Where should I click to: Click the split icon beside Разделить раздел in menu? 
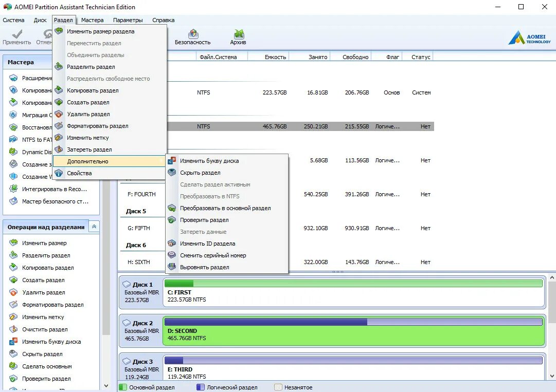[59, 67]
